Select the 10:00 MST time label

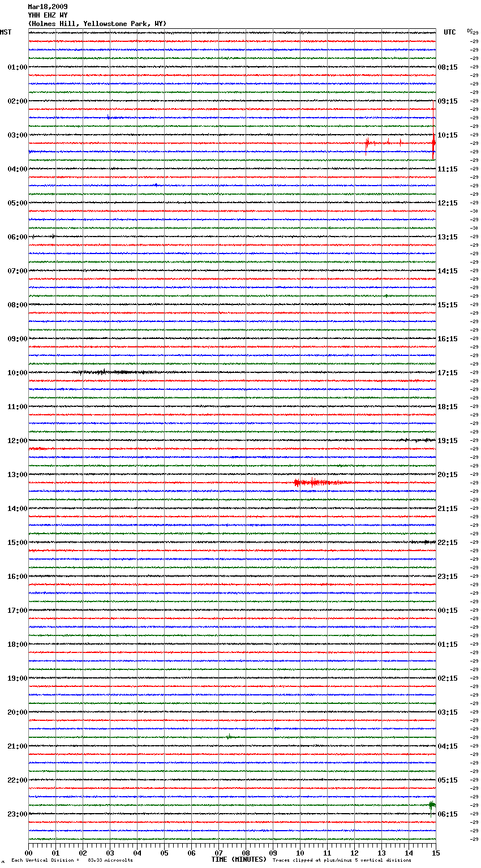[18, 373]
